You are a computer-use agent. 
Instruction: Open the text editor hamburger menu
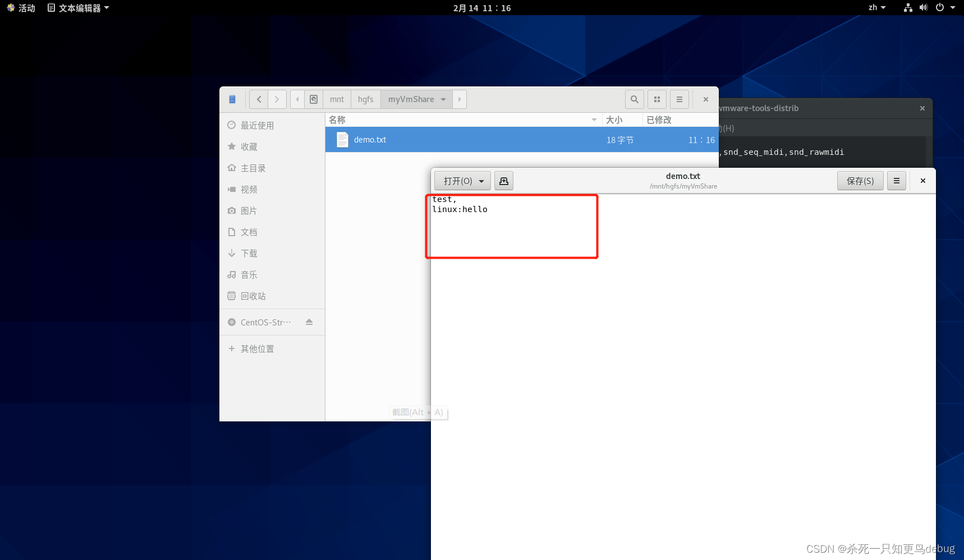coord(897,181)
